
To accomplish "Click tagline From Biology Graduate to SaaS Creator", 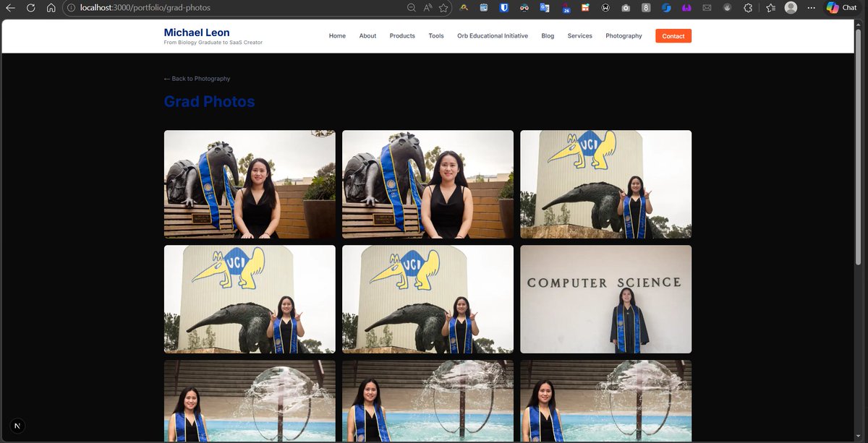I will coord(213,43).
